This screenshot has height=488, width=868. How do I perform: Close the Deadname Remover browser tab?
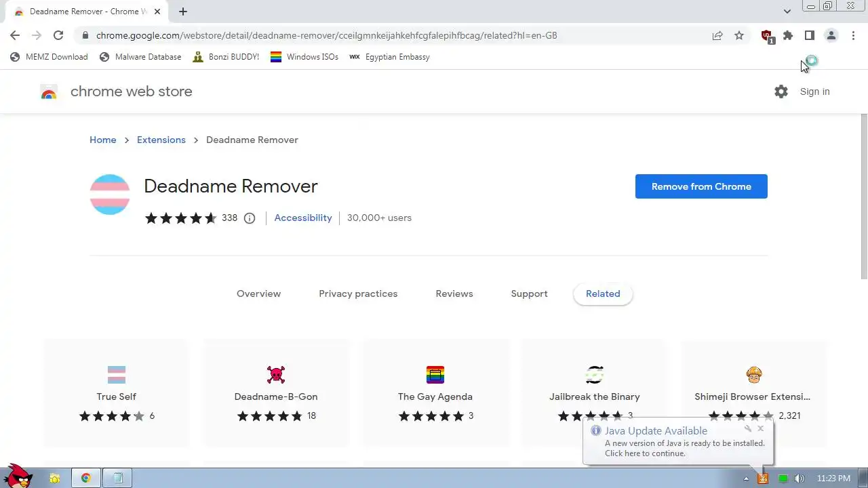(x=157, y=11)
